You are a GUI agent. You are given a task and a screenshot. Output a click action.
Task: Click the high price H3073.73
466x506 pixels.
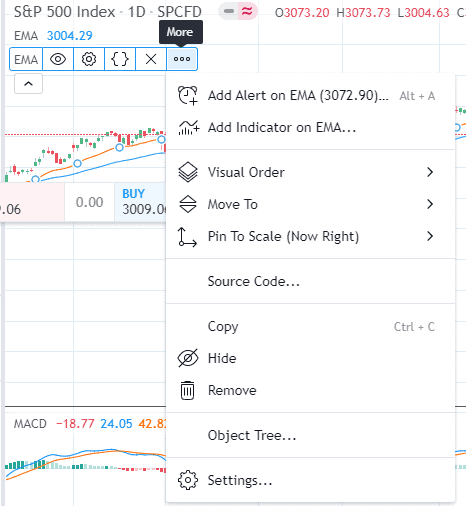click(363, 13)
